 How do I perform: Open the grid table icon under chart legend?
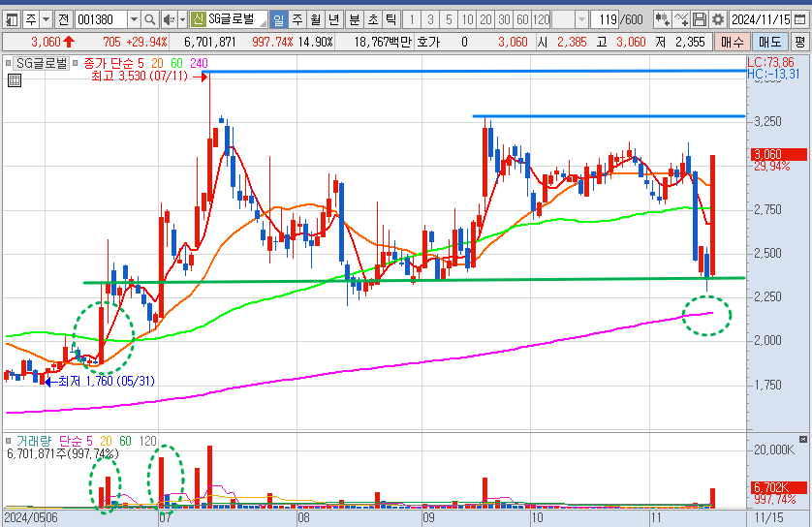click(15, 80)
